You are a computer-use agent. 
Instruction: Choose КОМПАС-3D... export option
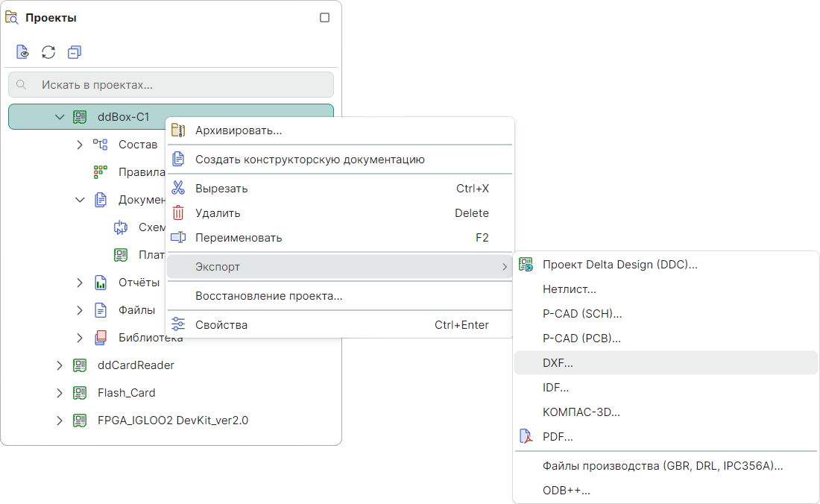pyautogui.click(x=666, y=412)
